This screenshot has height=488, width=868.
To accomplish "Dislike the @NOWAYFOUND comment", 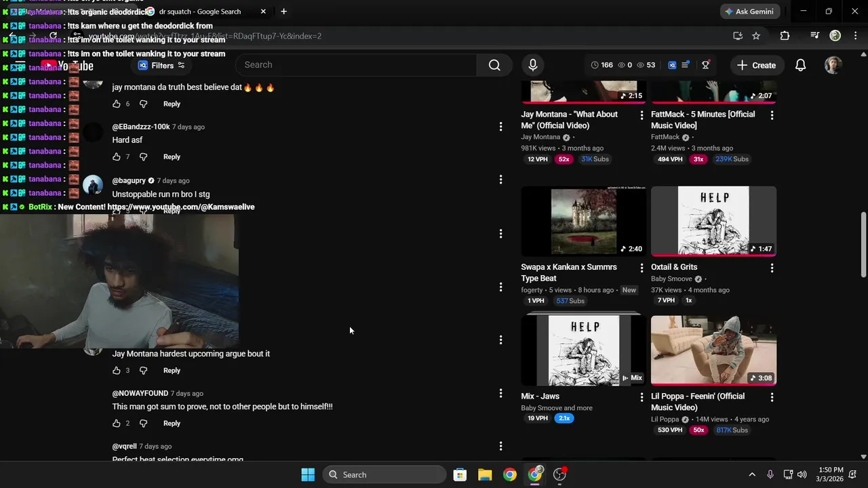I will [x=143, y=423].
